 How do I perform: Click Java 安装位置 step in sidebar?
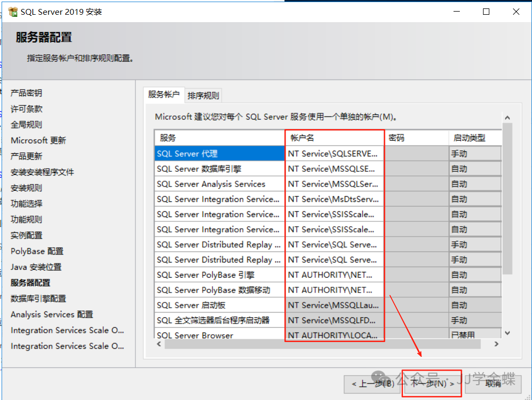click(36, 267)
